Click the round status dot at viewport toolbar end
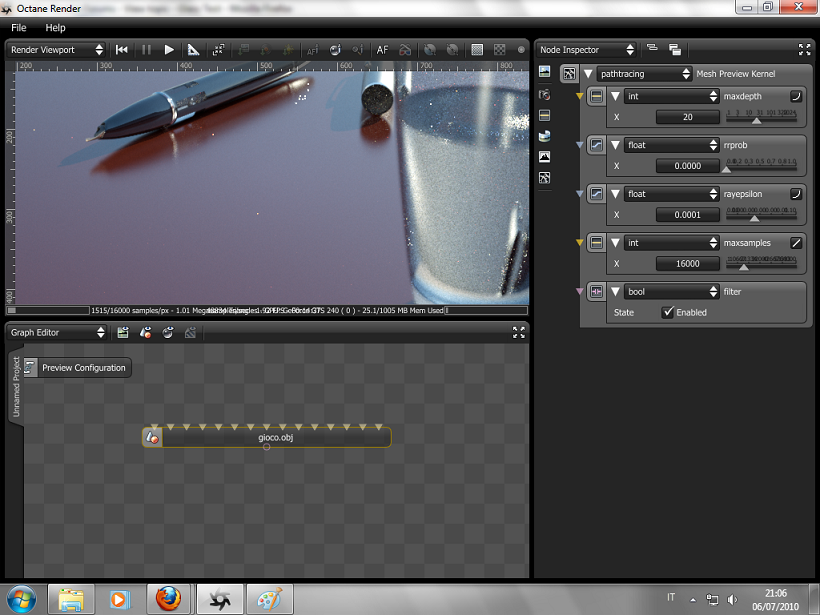Image resolution: width=820 pixels, height=615 pixels. [521, 50]
